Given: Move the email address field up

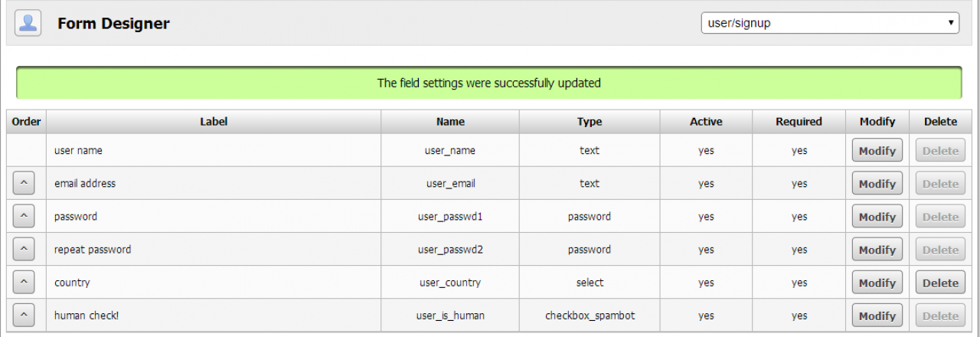Looking at the screenshot, I should (24, 184).
